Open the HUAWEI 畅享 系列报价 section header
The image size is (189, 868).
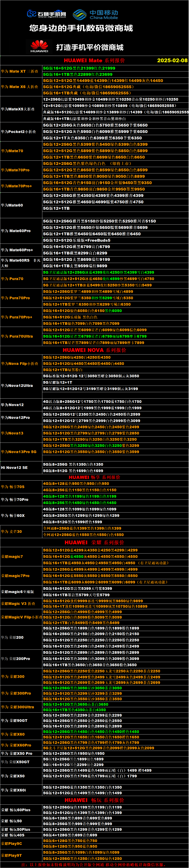coord(94,477)
